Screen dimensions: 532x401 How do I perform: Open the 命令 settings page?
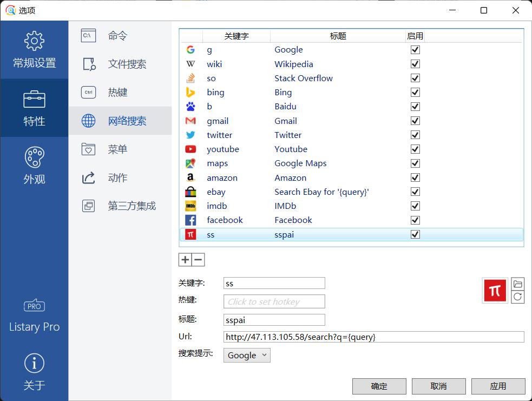(120, 36)
